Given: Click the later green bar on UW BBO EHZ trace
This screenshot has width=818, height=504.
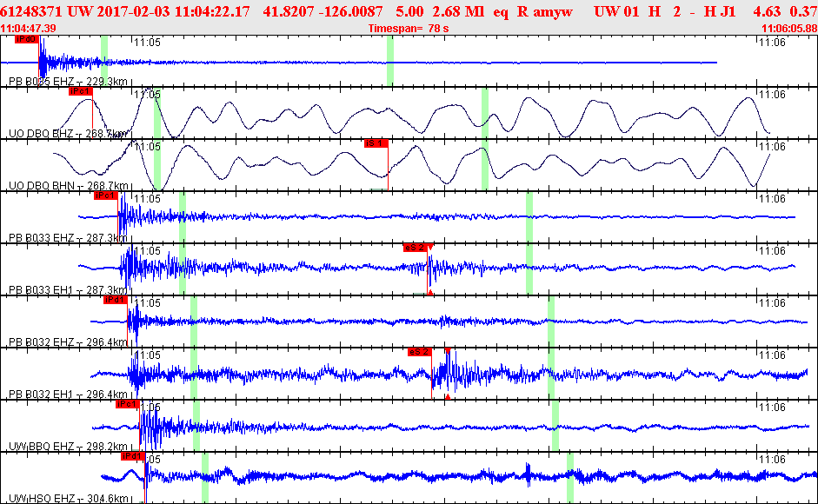Looking at the screenshot, I should pyautogui.click(x=555, y=425).
